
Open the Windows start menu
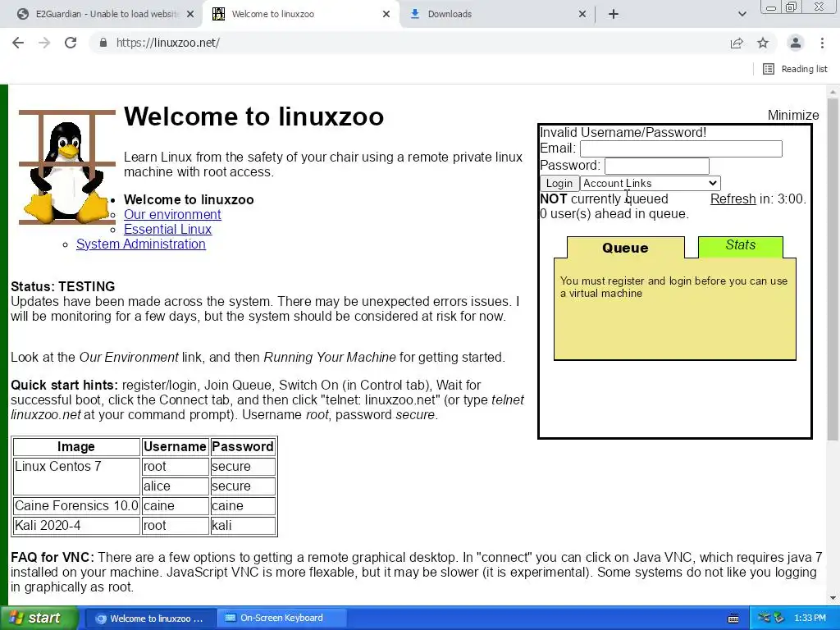(x=39, y=618)
